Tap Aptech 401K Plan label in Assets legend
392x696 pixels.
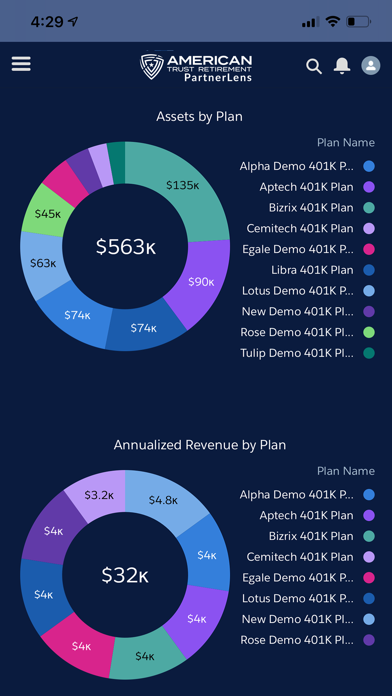[x=306, y=187]
